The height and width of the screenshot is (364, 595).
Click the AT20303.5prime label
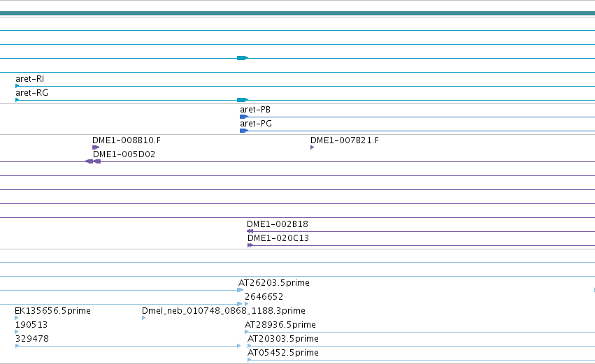tap(283, 339)
